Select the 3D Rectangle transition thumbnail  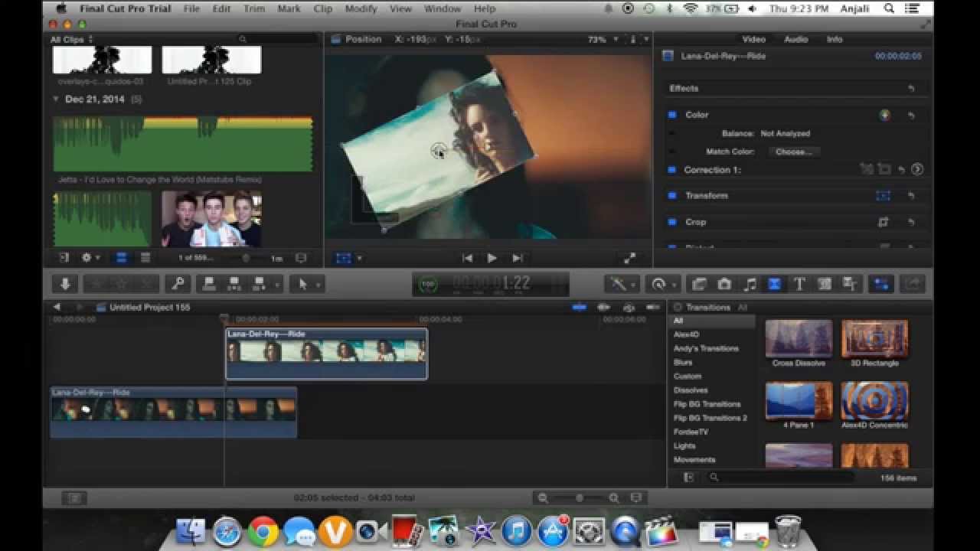tap(874, 339)
